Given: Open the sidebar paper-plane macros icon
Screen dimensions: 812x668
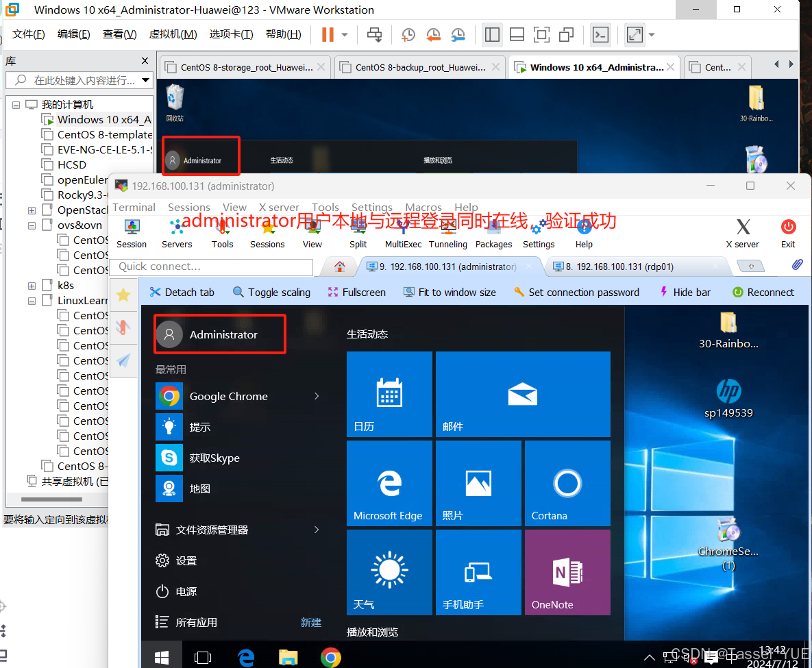Looking at the screenshot, I should 123,360.
